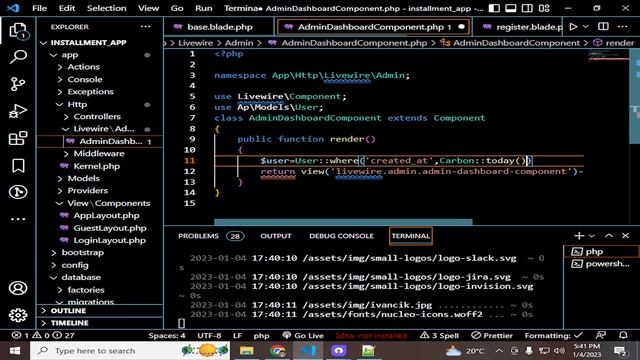
Task: Show additional views ellipsis in activity bar
Action: tap(18, 219)
